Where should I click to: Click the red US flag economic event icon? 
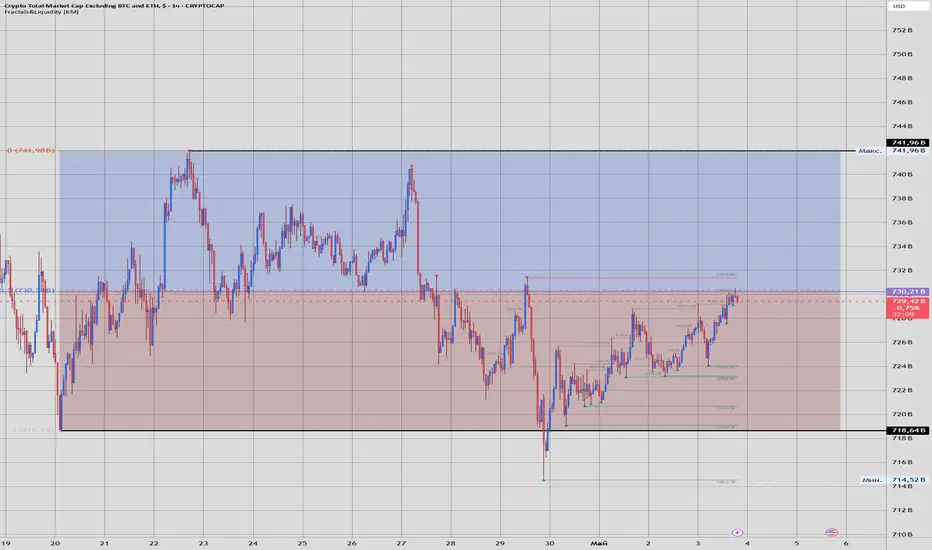[x=832, y=532]
